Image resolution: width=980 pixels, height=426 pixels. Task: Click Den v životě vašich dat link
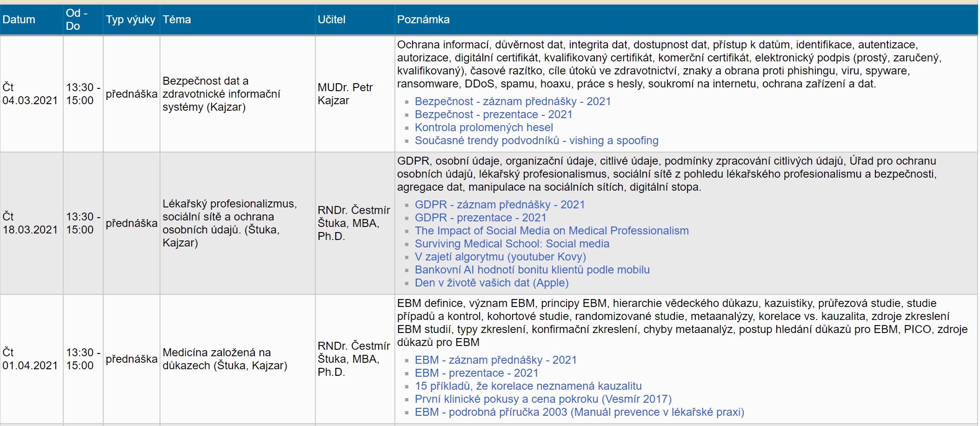pyautogui.click(x=492, y=283)
